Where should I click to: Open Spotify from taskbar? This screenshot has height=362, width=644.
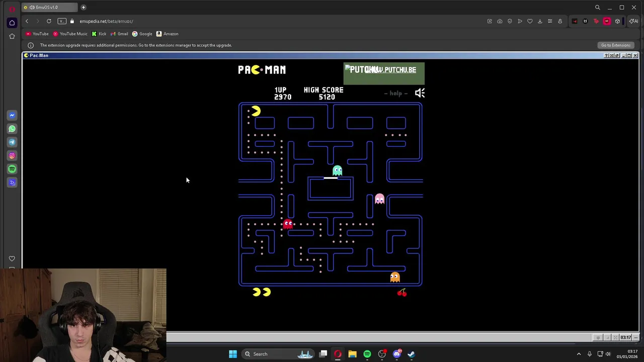pyautogui.click(x=367, y=354)
